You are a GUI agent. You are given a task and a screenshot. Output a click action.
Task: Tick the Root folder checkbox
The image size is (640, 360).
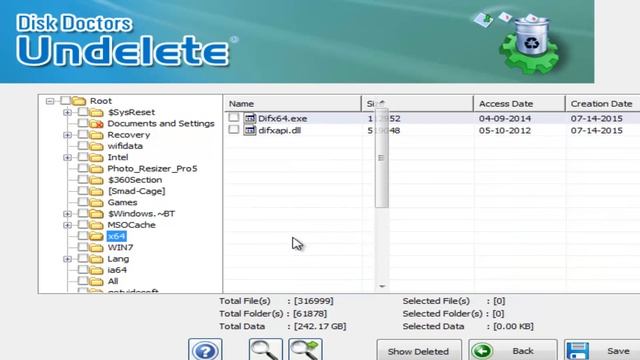65,100
